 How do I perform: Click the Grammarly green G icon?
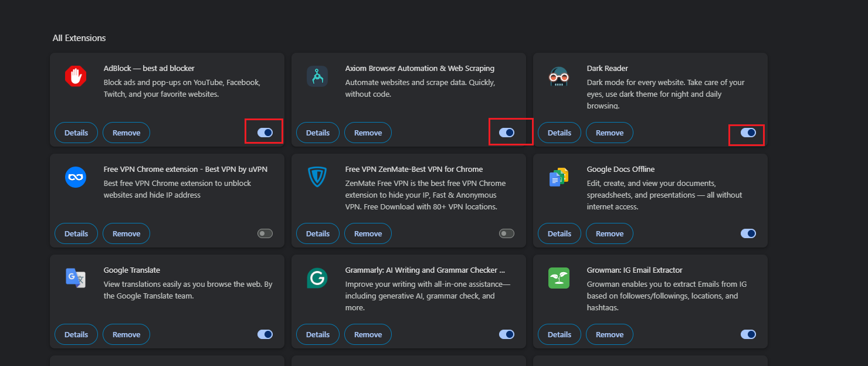pos(317,278)
